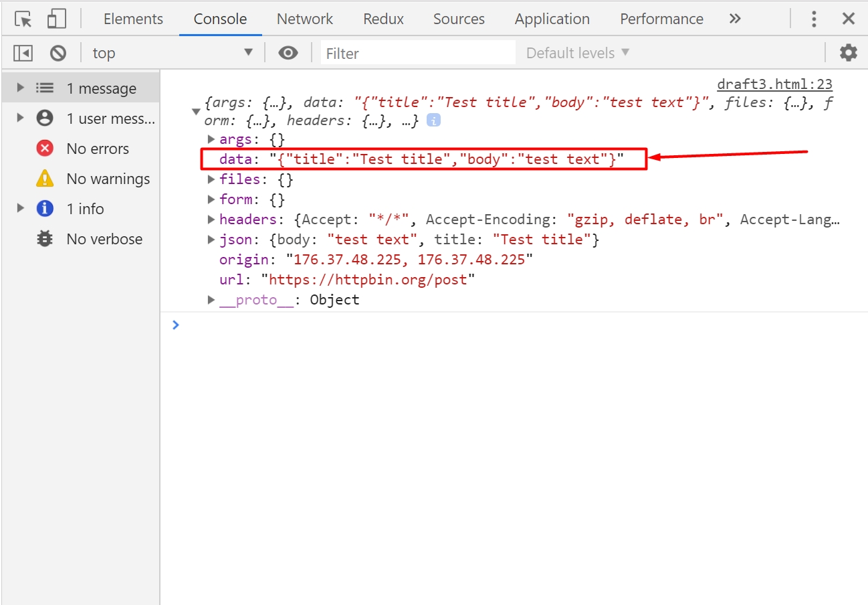Screen dimensions: 868x605
Task: Select the No warnings filter
Action: click(x=108, y=179)
